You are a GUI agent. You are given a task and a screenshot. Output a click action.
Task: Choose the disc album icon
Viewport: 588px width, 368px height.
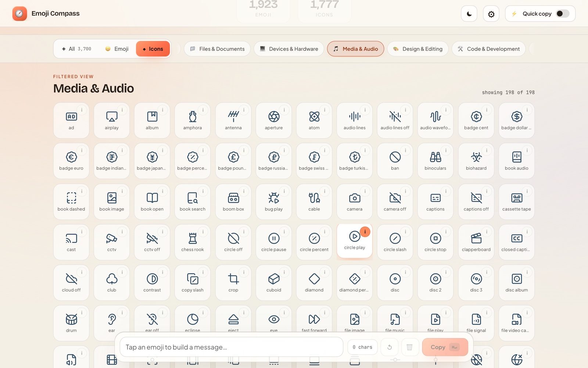[x=517, y=283]
